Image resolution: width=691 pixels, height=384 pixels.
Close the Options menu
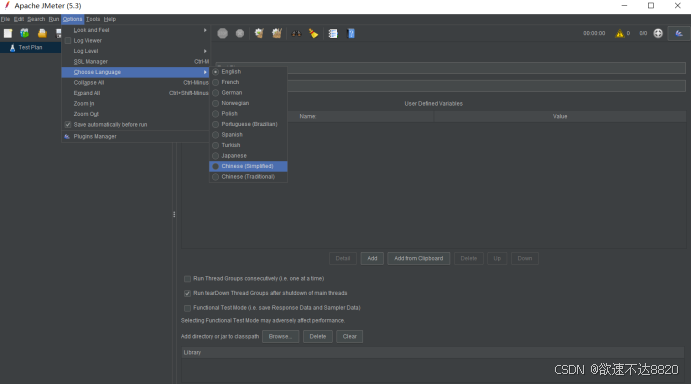[x=72, y=19]
